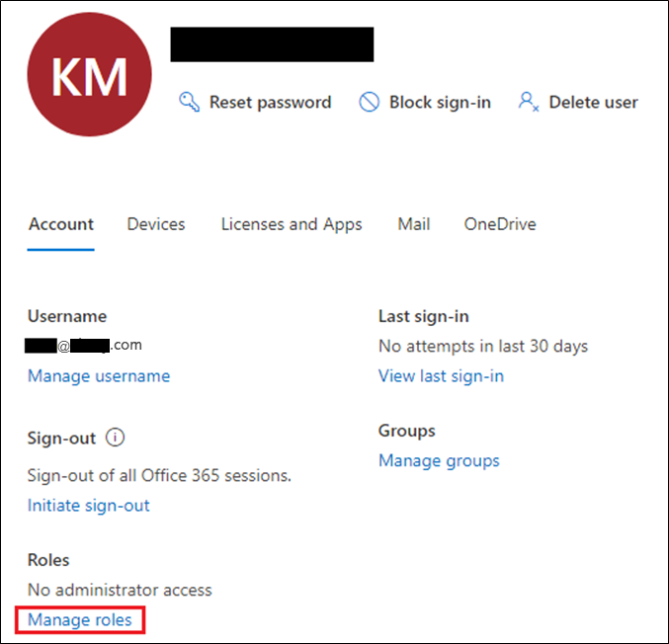Open the OneDrive tab
The height and width of the screenshot is (644, 669).
500,224
